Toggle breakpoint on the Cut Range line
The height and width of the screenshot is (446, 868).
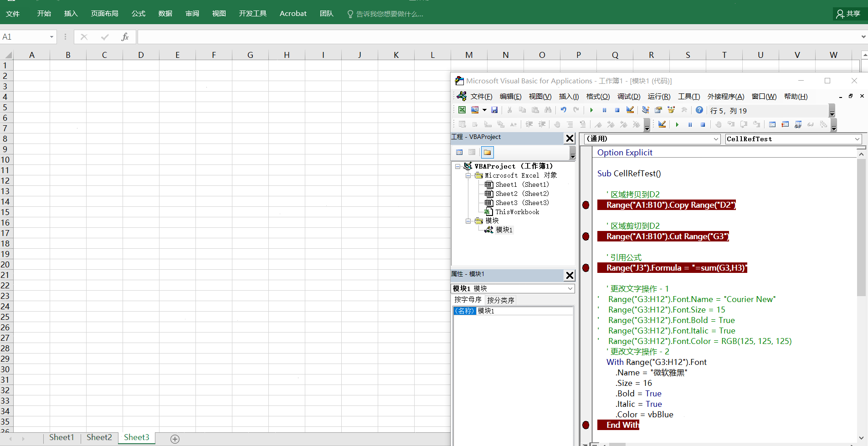click(x=586, y=236)
